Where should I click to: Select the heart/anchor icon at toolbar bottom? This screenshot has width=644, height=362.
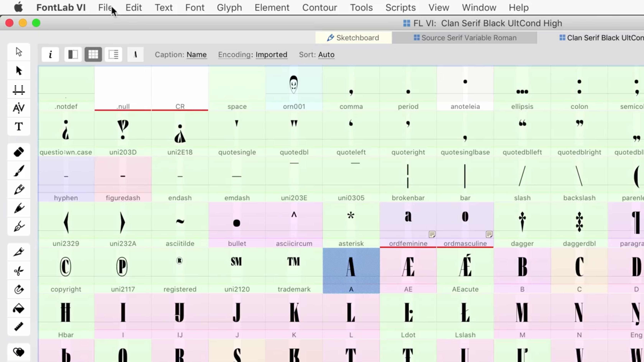point(19,352)
